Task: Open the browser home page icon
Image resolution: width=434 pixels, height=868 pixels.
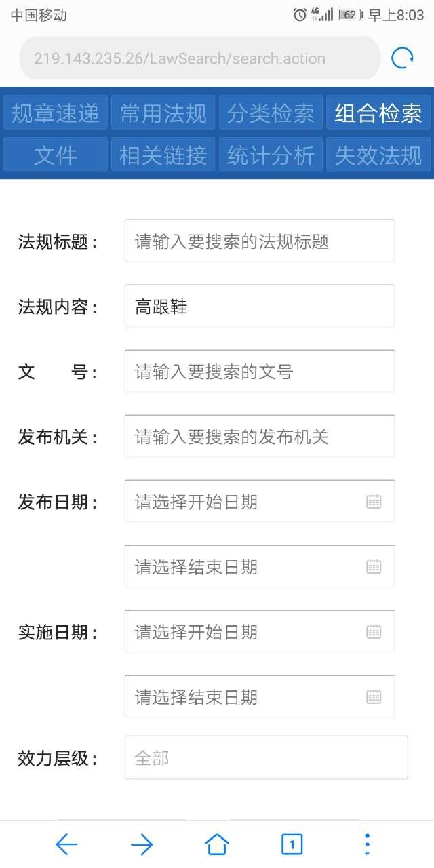Action: coord(217,844)
